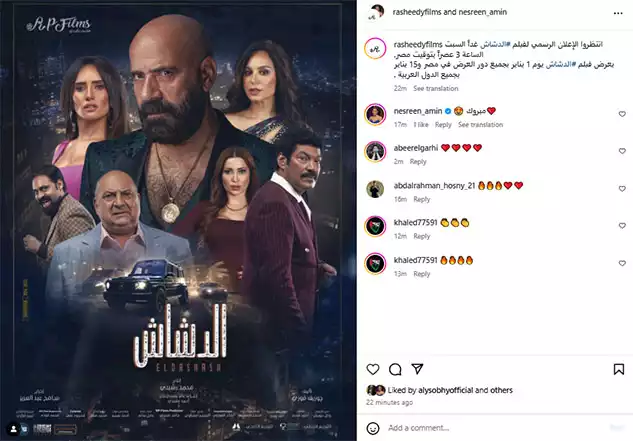
Task: Open the three-dot more options menu
Action: pos(618,13)
